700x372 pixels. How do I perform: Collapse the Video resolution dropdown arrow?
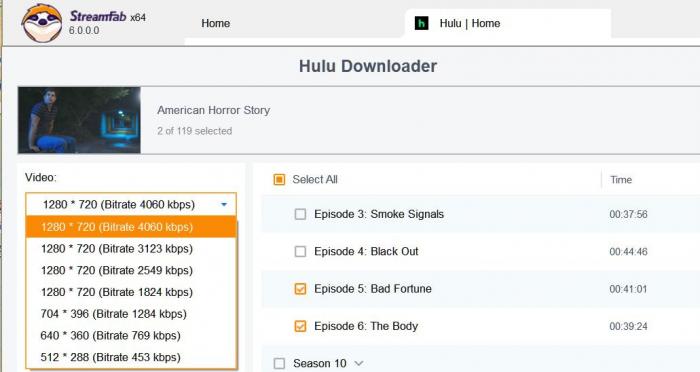224,205
